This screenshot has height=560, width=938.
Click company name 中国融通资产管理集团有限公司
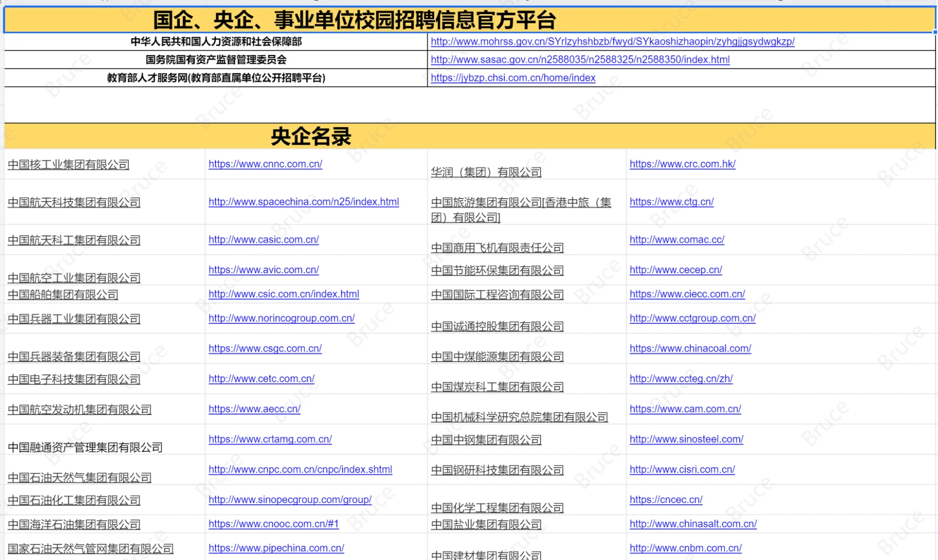pyautogui.click(x=85, y=447)
